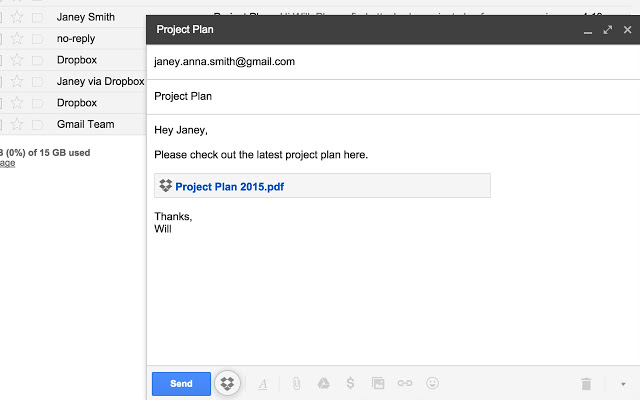Open text formatting options
The width and height of the screenshot is (640, 400).
point(263,383)
